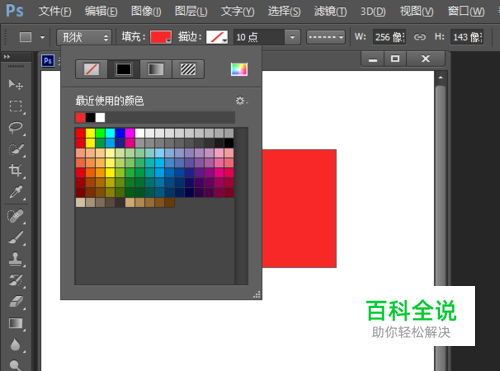Click the rectangle tool preset icon
Screen dimensions: 500x371
25,37
